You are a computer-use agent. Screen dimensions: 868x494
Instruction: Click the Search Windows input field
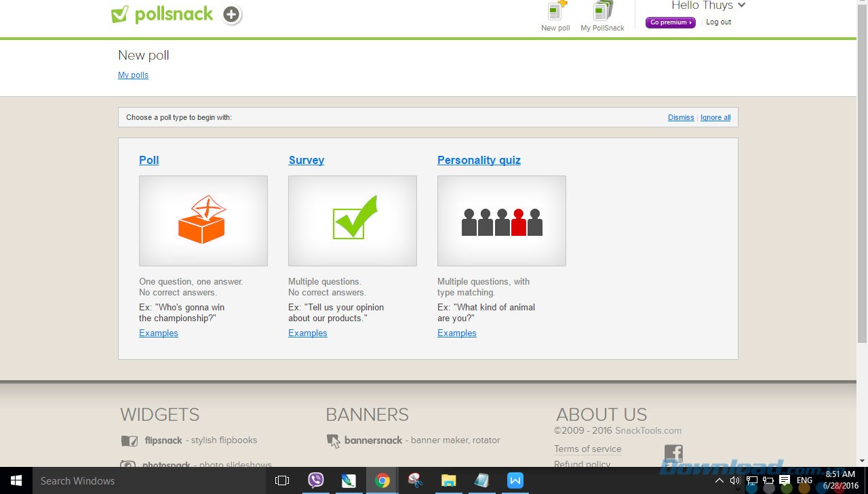click(136, 480)
